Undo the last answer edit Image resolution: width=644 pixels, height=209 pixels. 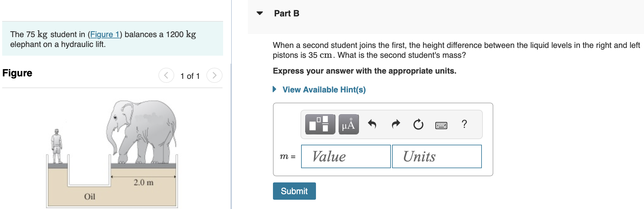click(372, 124)
